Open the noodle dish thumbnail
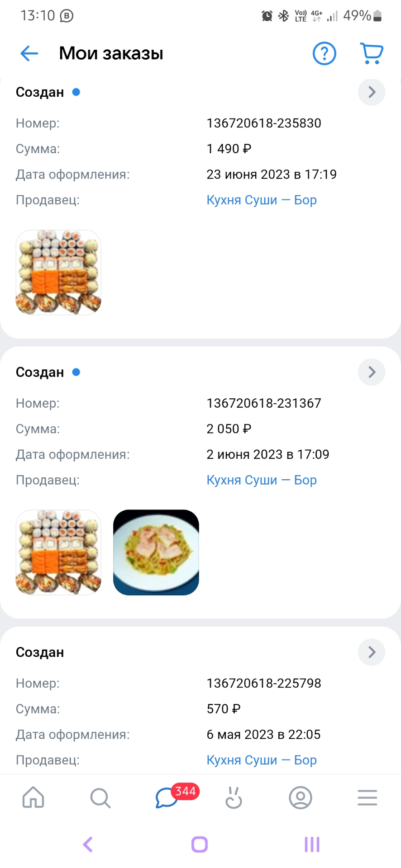The height and width of the screenshot is (868, 401). click(x=156, y=552)
